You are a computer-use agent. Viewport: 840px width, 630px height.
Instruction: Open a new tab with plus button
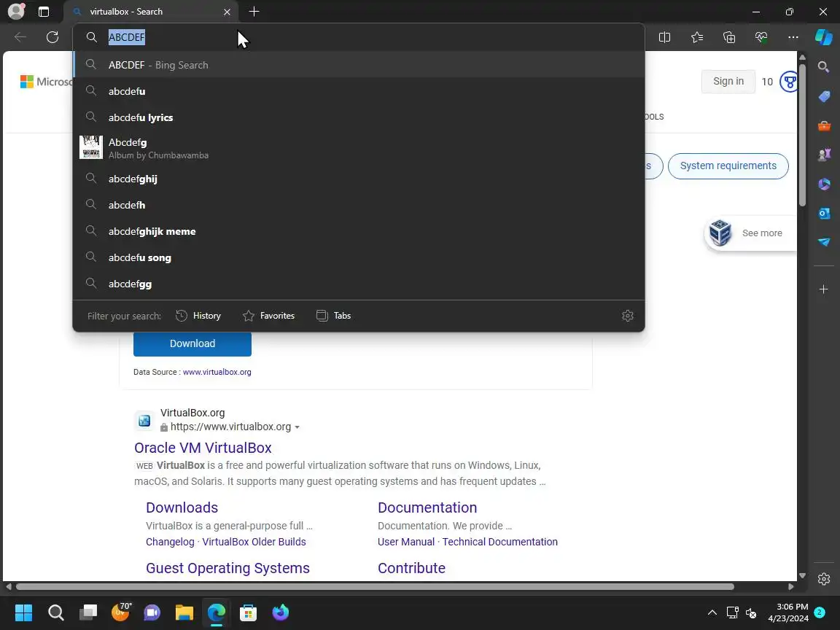pyautogui.click(x=254, y=11)
